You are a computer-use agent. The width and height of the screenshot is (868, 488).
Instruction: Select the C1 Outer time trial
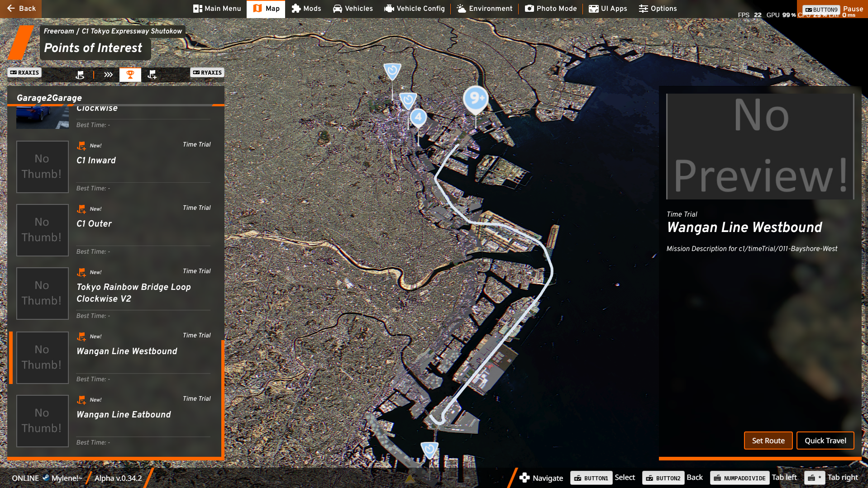115,230
